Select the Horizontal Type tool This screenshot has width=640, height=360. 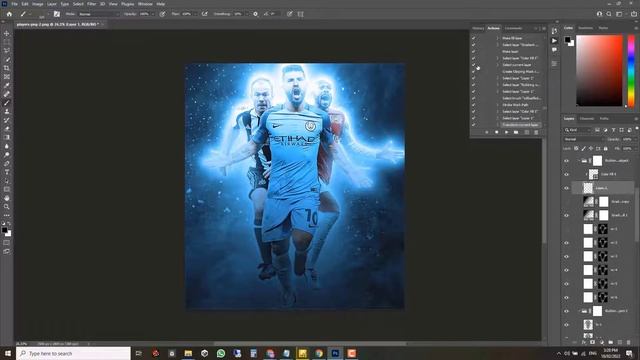point(7,172)
